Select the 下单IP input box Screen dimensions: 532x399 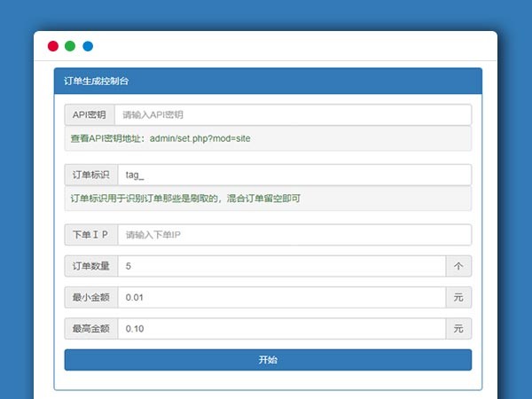coord(293,235)
